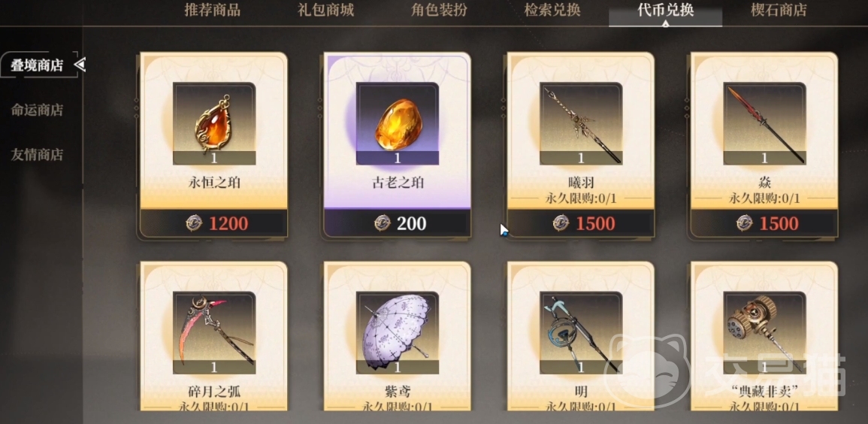868x424 pixels.
Task: Choose the 焱 red spear icon
Action: (x=764, y=123)
